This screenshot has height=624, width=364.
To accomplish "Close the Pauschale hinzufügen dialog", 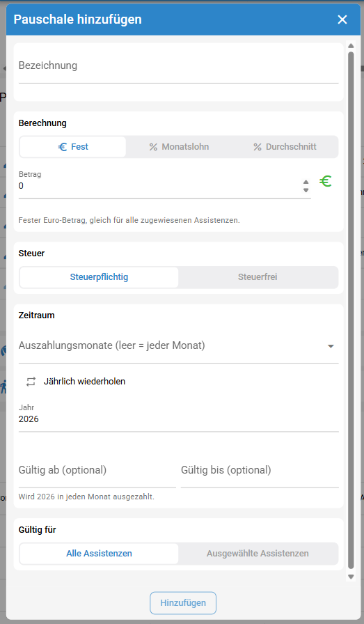I will [342, 19].
